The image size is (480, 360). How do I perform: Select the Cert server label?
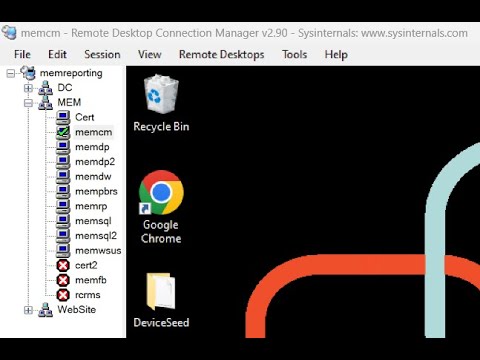(85, 117)
